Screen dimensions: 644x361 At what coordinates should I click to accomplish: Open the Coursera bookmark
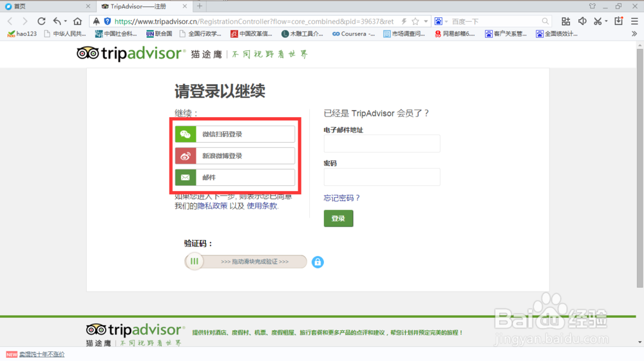tap(353, 33)
